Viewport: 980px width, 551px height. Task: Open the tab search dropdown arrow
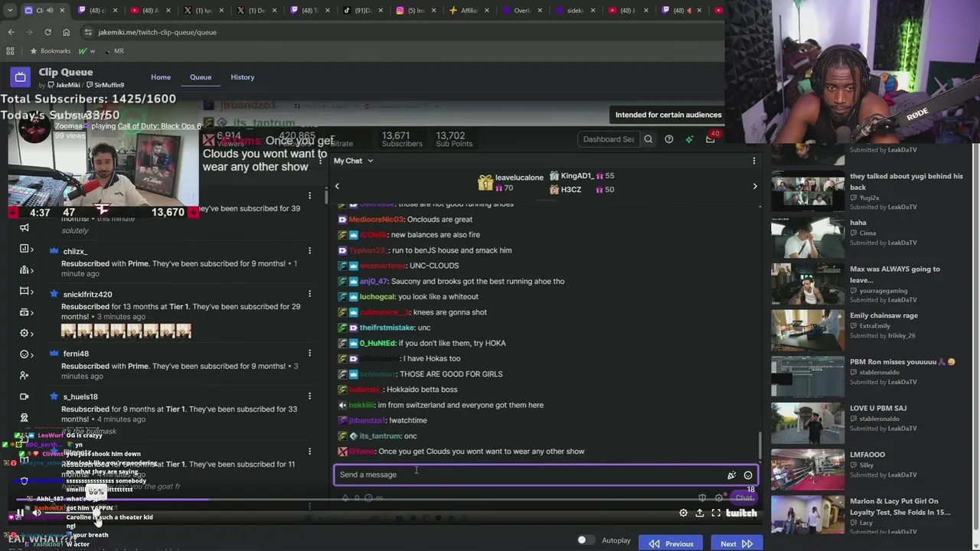[11, 10]
